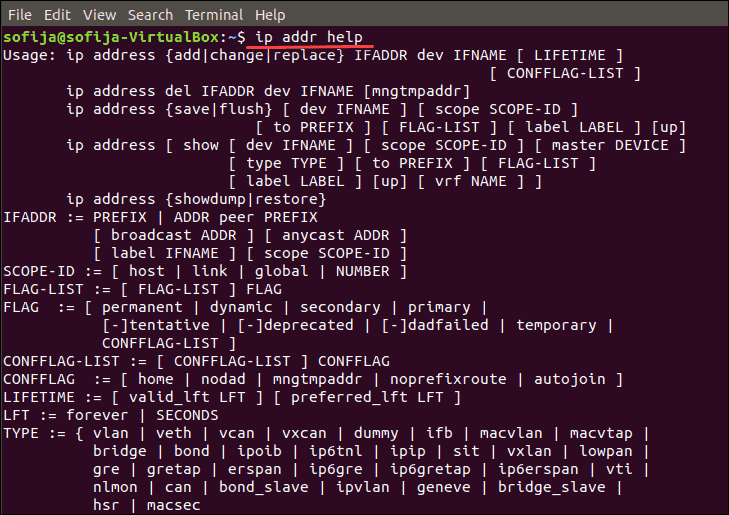Click '[ broadcast ADDR ]' text
Image resolution: width=729 pixels, height=515 pixels.
[x=174, y=236]
